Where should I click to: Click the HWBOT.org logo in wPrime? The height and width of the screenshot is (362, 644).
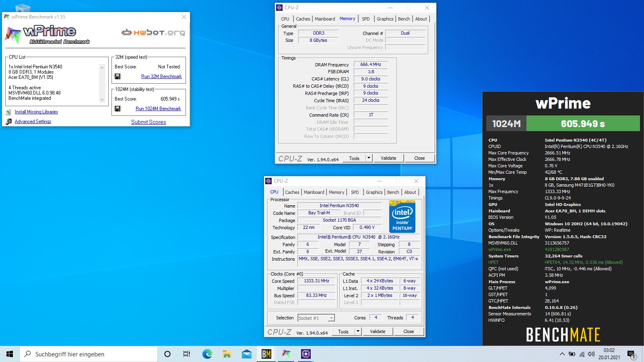[x=153, y=33]
